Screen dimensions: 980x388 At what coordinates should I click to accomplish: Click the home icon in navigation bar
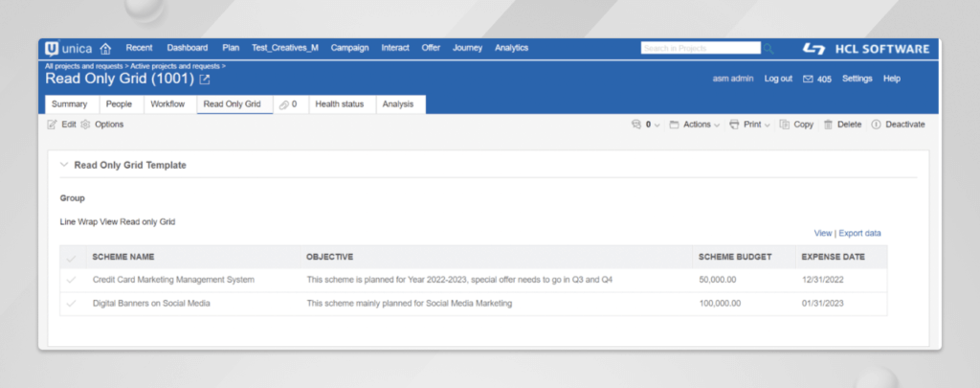[x=105, y=48]
